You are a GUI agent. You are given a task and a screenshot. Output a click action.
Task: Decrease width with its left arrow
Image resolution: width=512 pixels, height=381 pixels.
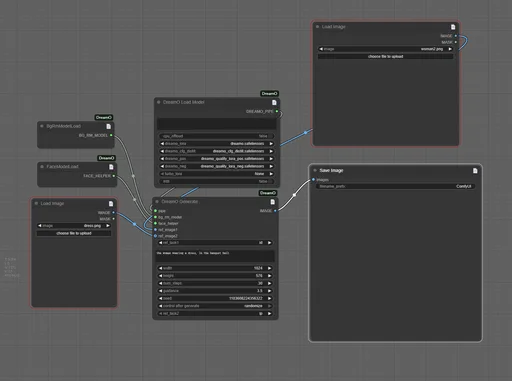(160, 268)
